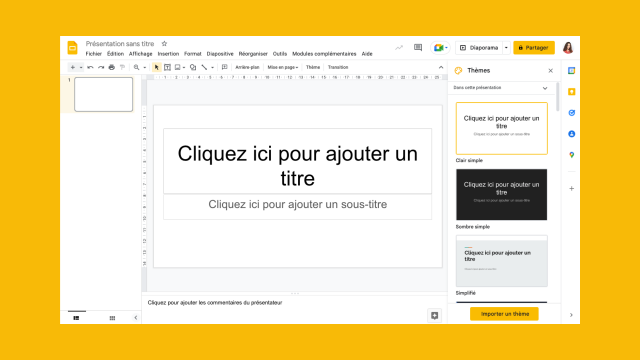Rename the Présentation sans titre title
This screenshot has height=360, width=640.
(x=120, y=44)
